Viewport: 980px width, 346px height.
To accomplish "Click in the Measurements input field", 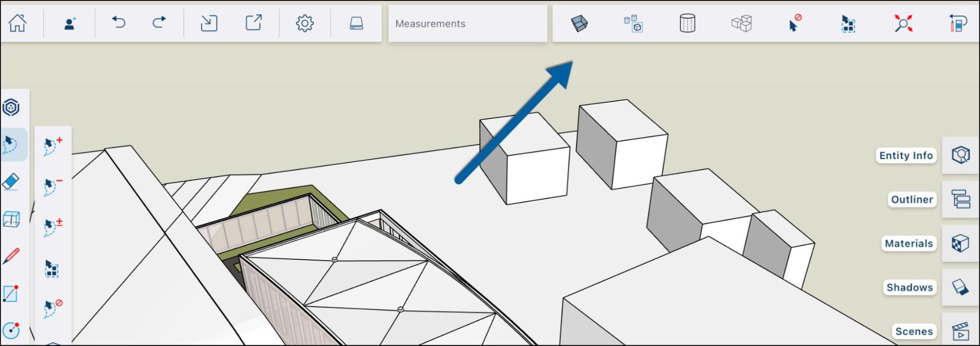I will [467, 24].
